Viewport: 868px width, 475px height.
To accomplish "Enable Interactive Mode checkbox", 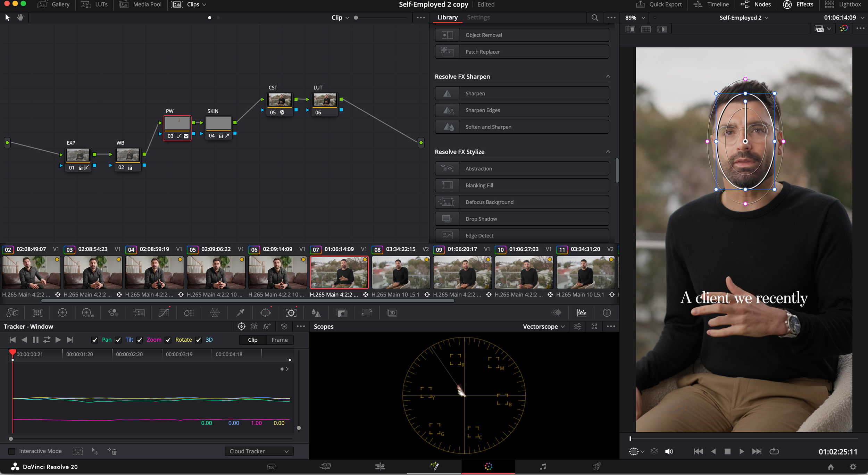I will tap(12, 451).
